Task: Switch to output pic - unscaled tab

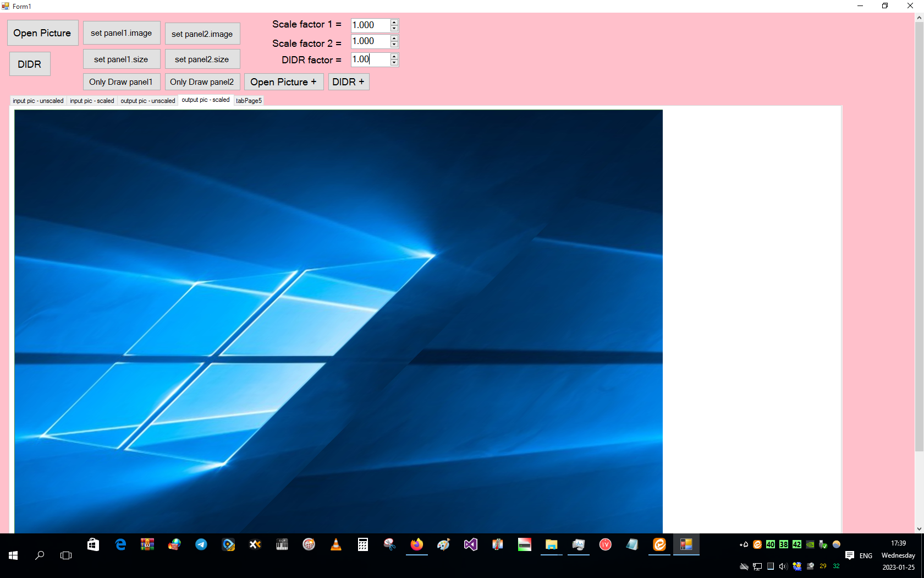Action: (x=148, y=101)
